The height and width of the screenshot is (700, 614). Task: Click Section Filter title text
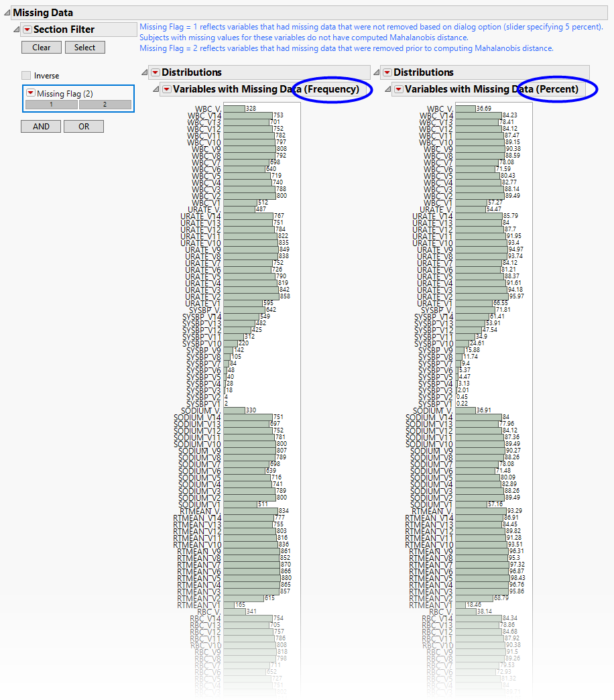click(x=64, y=30)
